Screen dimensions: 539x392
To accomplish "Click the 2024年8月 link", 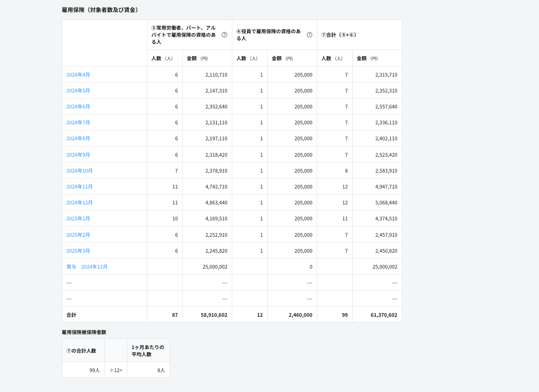I will click(x=78, y=138).
